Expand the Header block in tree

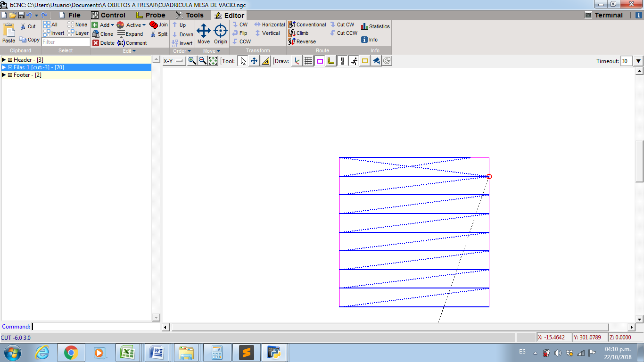tap(4, 60)
